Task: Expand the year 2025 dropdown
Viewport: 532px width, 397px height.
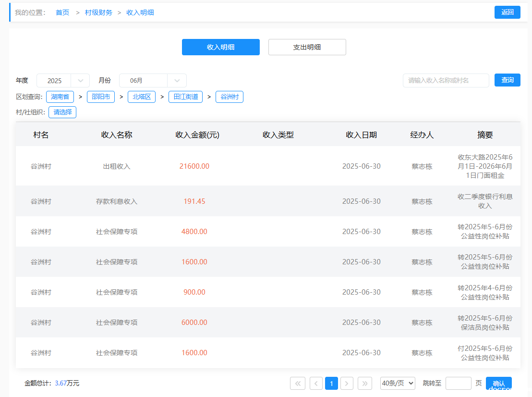Action: pyautogui.click(x=63, y=81)
